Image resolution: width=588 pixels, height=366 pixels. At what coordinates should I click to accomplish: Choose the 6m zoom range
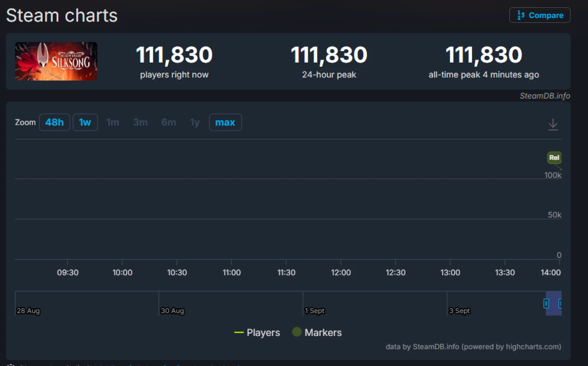(x=169, y=122)
